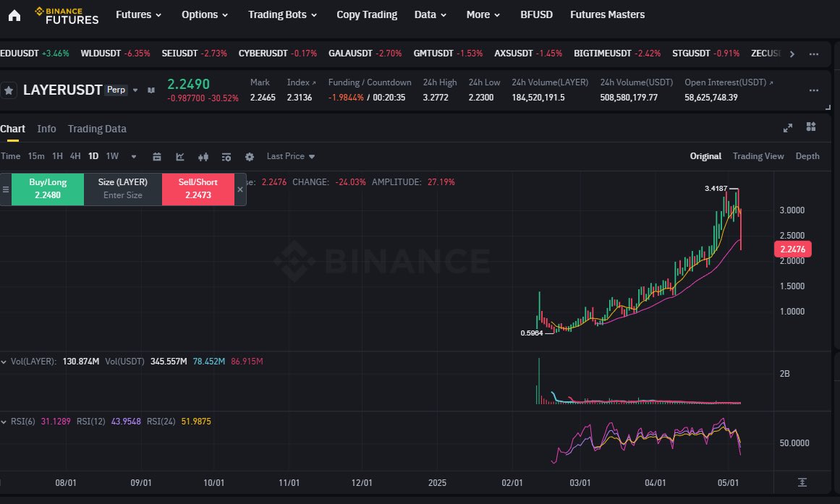This screenshot has height=504, width=840.
Task: Open the Options dropdown menu
Action: click(205, 15)
